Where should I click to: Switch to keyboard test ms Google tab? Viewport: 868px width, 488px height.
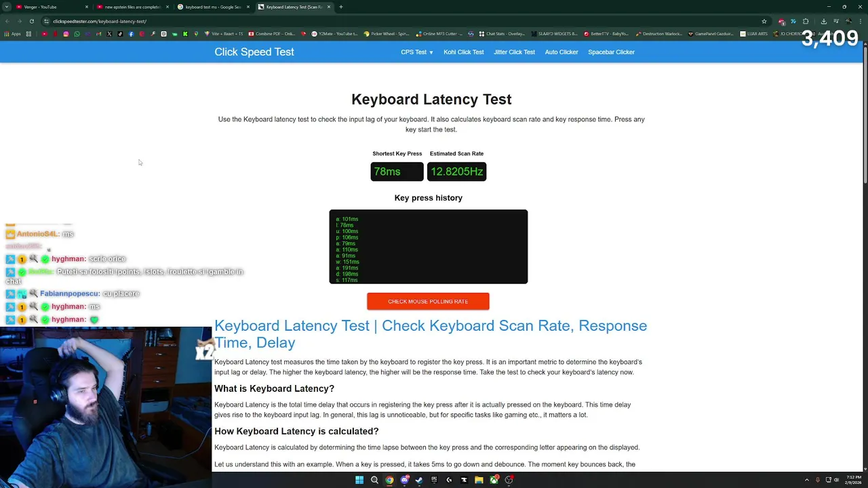[213, 7]
